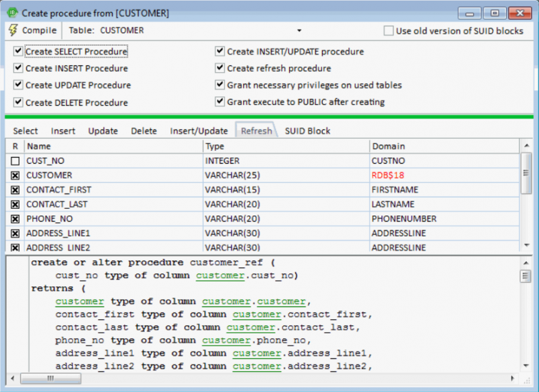539x392 pixels.
Task: Uncheck the R box for ADDRESS_LINE2
Action: [x=15, y=247]
